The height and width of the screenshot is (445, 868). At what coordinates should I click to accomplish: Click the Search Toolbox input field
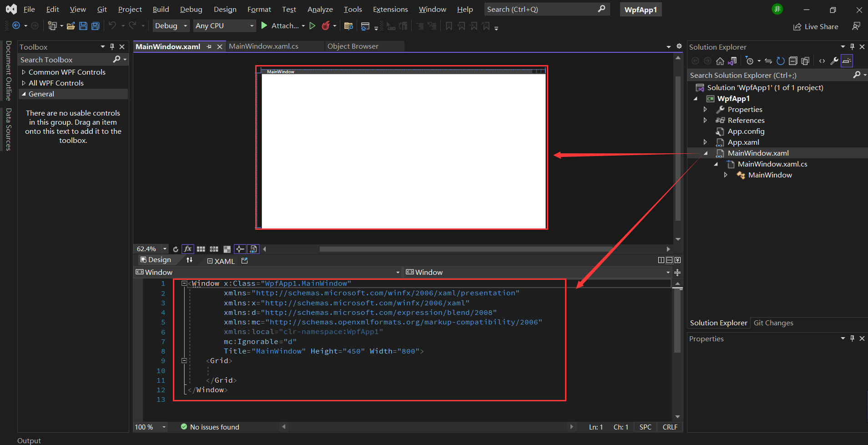point(64,60)
